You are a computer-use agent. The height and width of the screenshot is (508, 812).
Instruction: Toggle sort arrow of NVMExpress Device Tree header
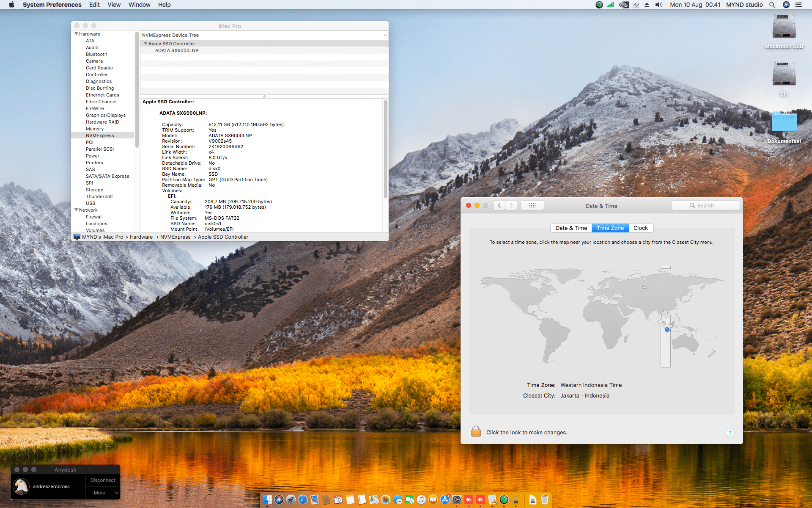click(385, 35)
